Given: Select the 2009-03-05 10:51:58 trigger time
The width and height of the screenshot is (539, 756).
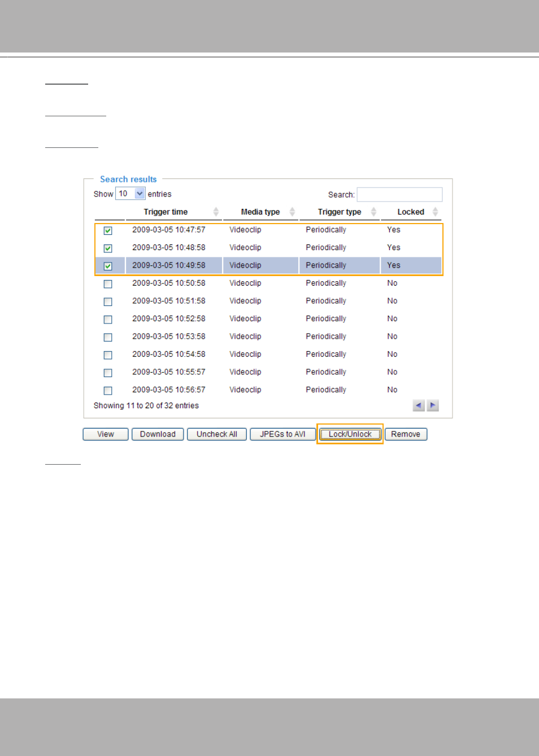Looking at the screenshot, I should (x=169, y=301).
